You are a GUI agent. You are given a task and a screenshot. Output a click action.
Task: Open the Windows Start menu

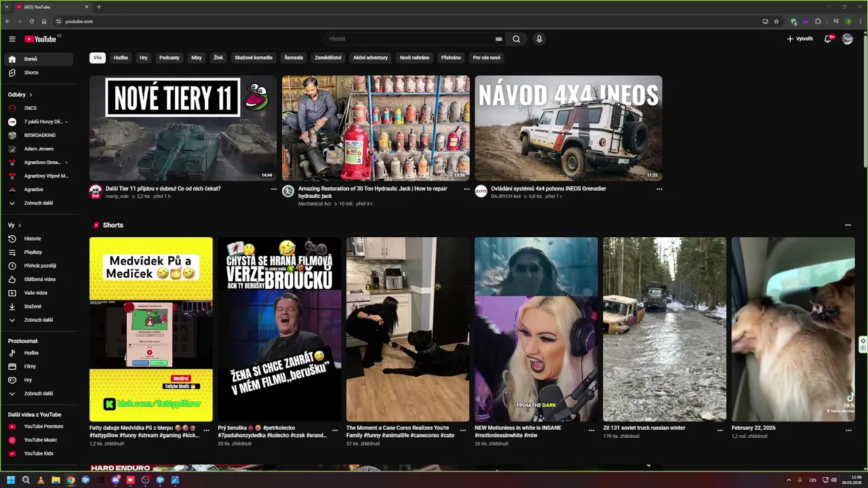[x=11, y=480]
